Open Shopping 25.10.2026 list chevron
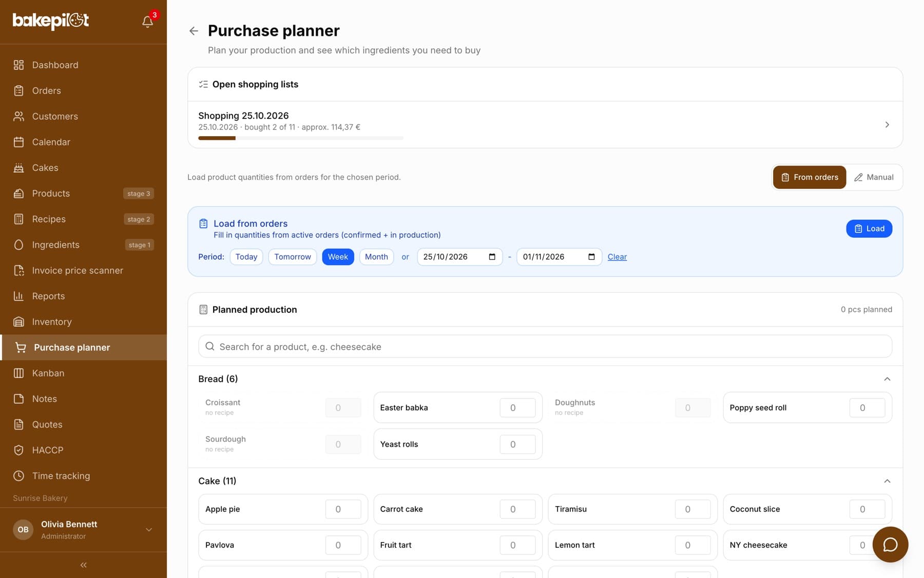924x578 pixels. point(887,125)
